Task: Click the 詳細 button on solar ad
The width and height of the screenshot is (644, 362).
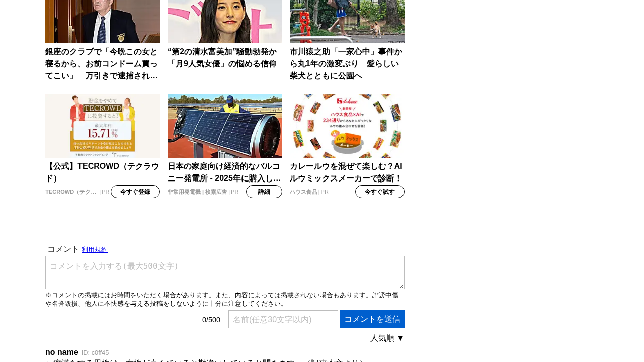Action: (x=264, y=192)
